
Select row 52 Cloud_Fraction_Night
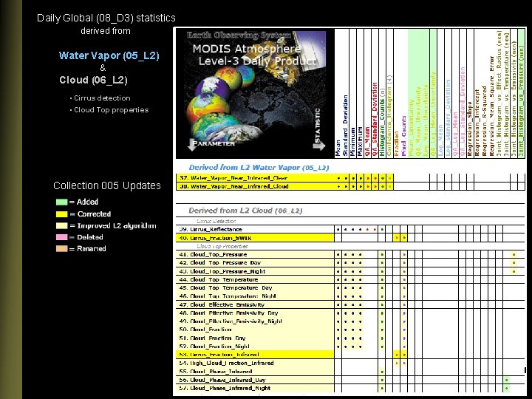(x=350, y=347)
